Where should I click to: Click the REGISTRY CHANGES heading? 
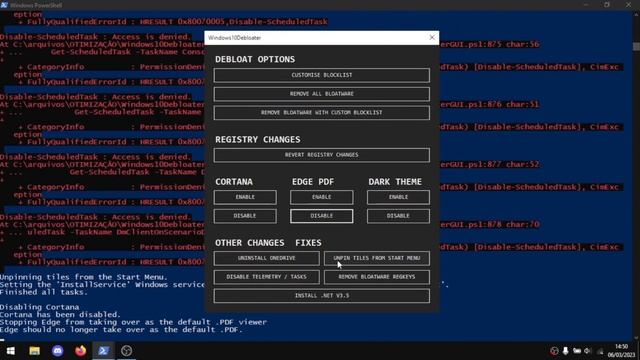258,140
